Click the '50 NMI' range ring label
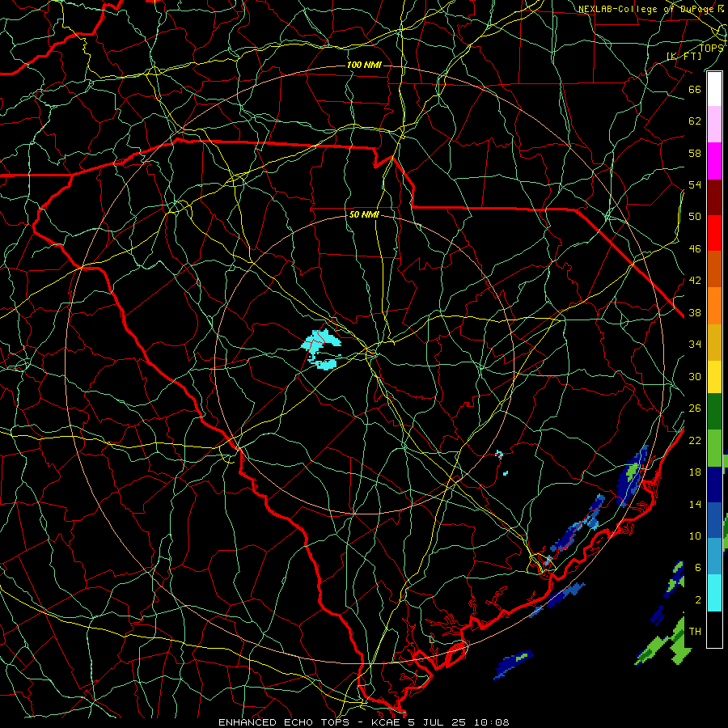The width and height of the screenshot is (728, 728). click(x=364, y=214)
